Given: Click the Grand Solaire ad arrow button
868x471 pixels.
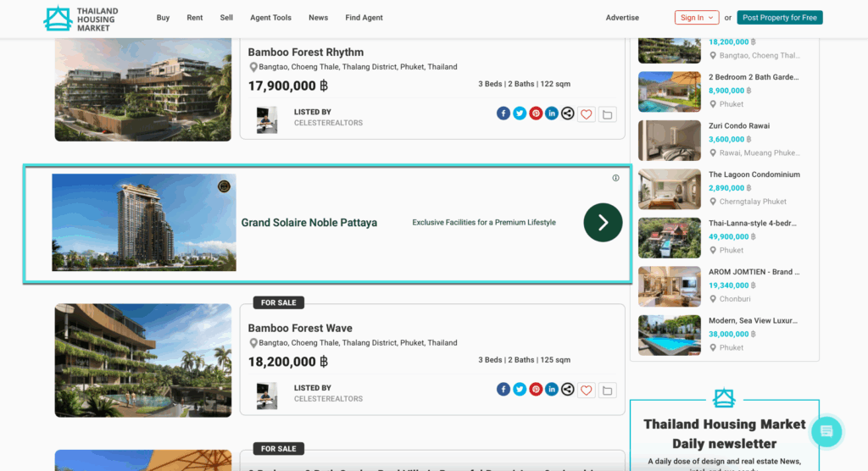Looking at the screenshot, I should click(603, 223).
